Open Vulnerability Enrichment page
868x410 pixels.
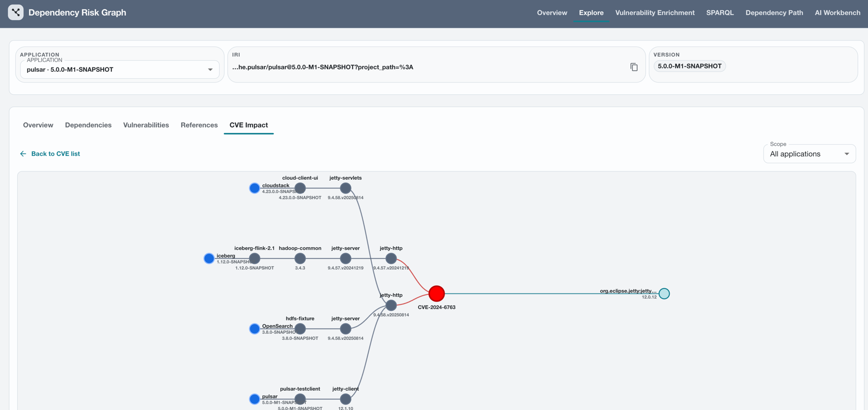tap(655, 13)
